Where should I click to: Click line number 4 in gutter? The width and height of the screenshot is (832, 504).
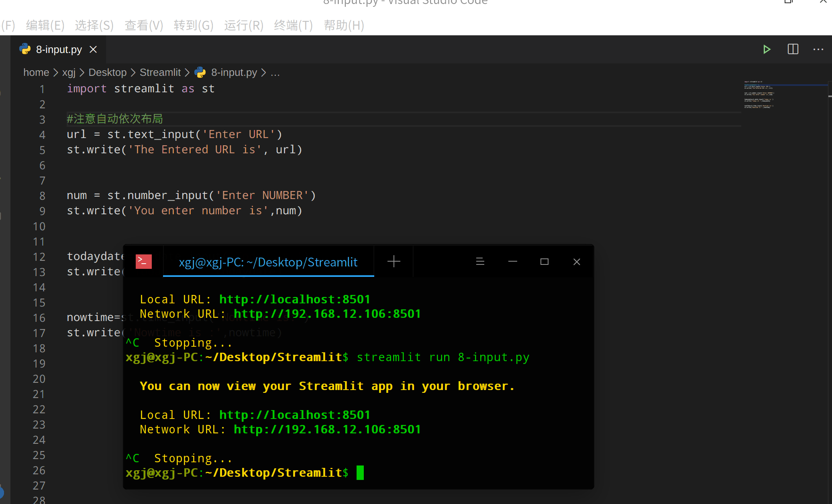(42, 135)
